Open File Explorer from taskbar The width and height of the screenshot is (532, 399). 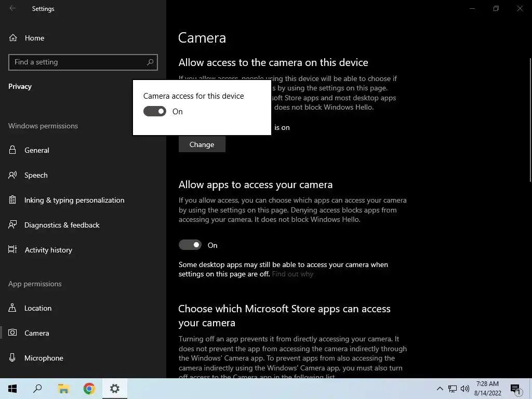pos(63,389)
